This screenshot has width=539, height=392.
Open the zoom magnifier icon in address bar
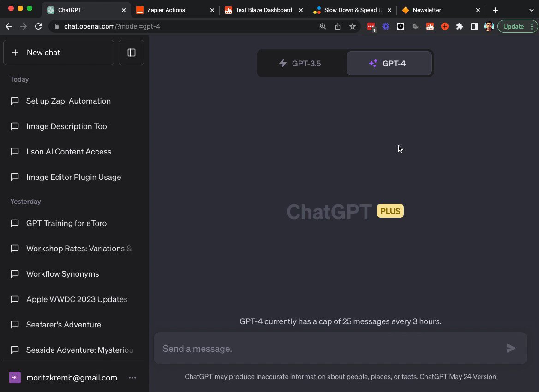point(323,26)
